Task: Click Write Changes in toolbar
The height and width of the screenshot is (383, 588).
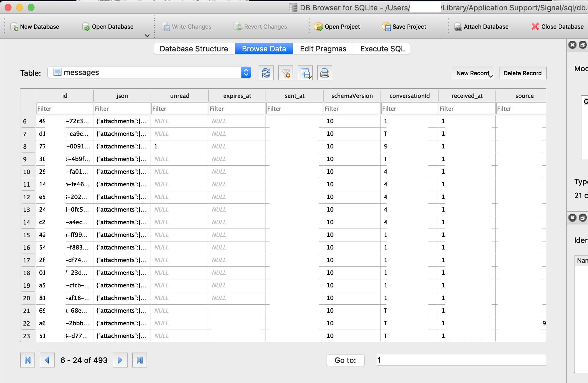Action: coord(186,27)
